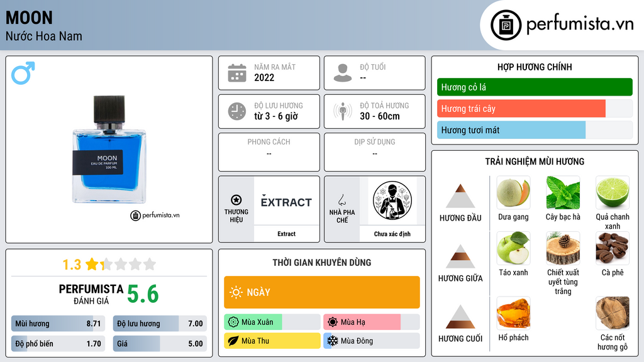Image resolution: width=644 pixels, height=362 pixels.
Task: Click the Mùa Thu season bar
Action: pyautogui.click(x=272, y=341)
